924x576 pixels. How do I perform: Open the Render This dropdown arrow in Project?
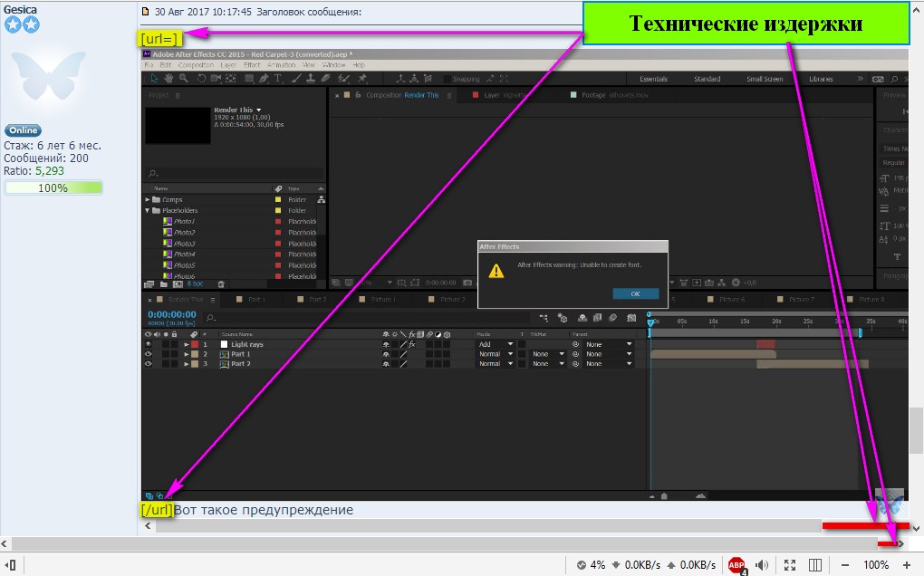(x=259, y=110)
